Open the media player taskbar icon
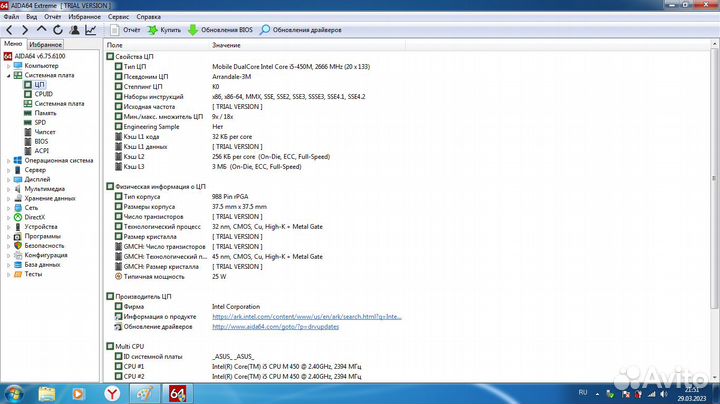Screen dimensions: 720x404 79,394
